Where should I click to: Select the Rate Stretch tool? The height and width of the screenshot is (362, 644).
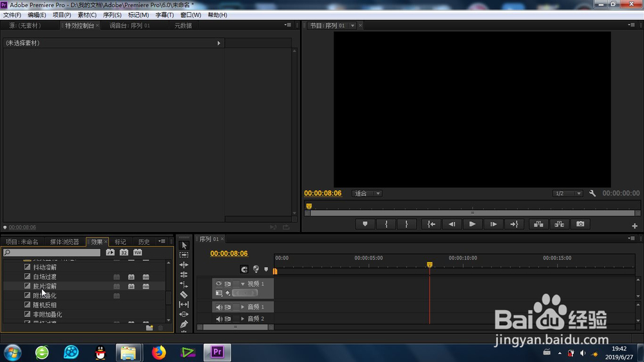point(184,284)
